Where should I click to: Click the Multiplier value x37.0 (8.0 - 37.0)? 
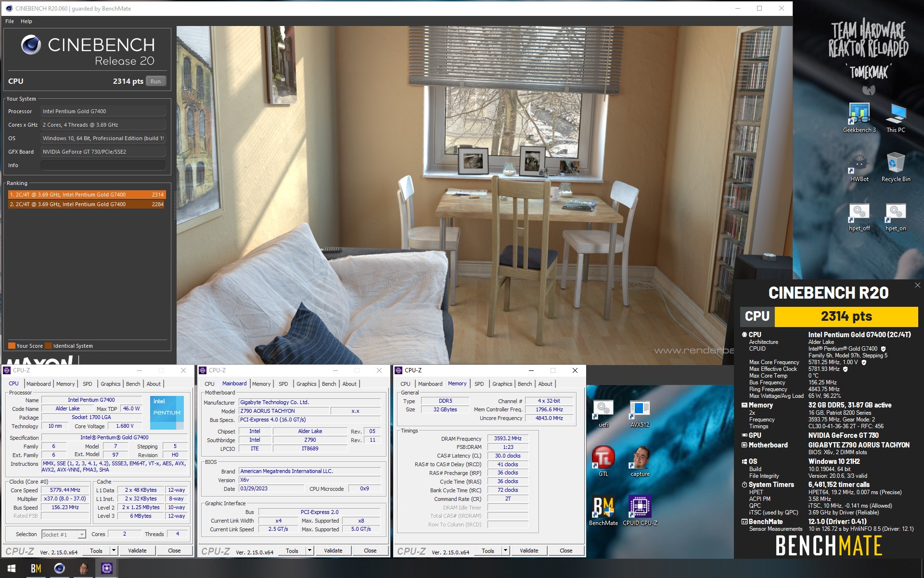[x=65, y=499]
